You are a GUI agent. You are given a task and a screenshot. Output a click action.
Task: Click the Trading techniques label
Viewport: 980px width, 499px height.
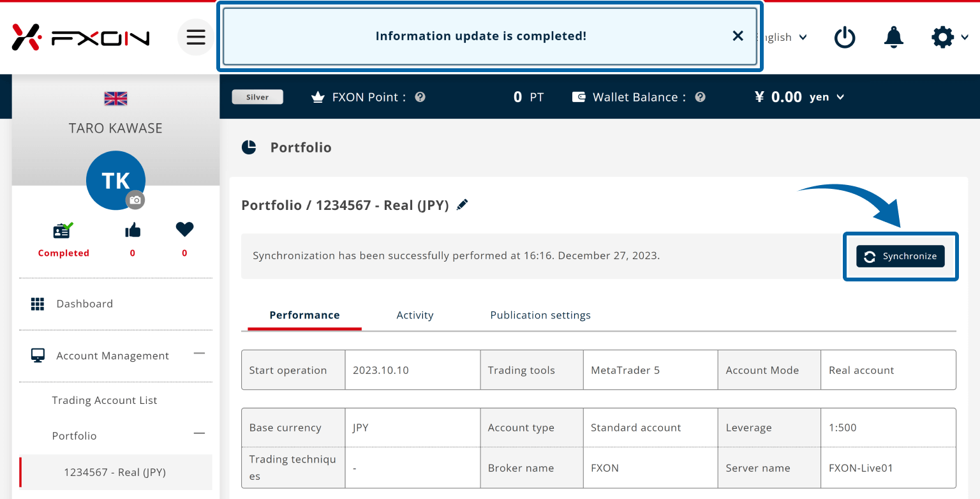pyautogui.click(x=292, y=468)
